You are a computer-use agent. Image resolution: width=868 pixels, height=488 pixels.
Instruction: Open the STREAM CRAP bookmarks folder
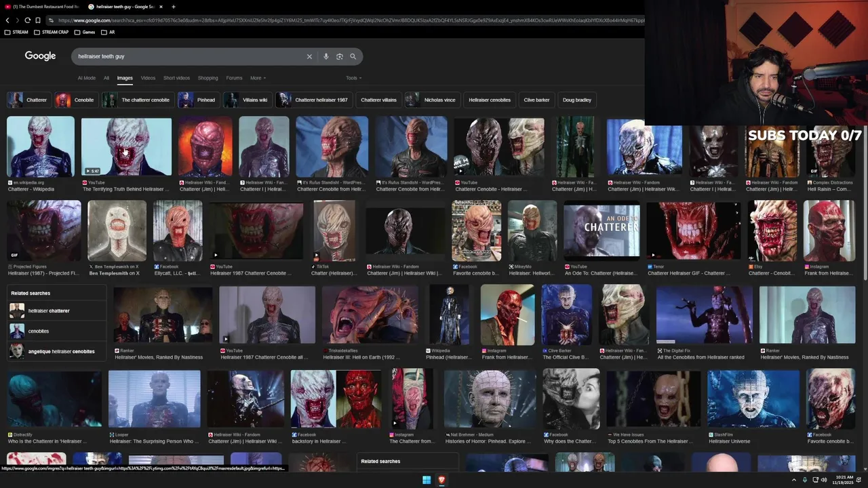pyautogui.click(x=51, y=32)
